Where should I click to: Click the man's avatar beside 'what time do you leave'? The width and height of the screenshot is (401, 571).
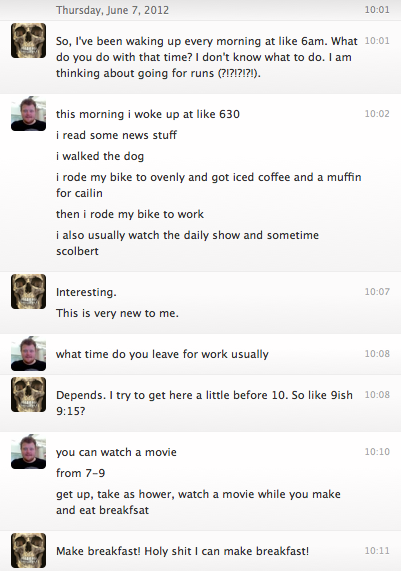click(28, 354)
